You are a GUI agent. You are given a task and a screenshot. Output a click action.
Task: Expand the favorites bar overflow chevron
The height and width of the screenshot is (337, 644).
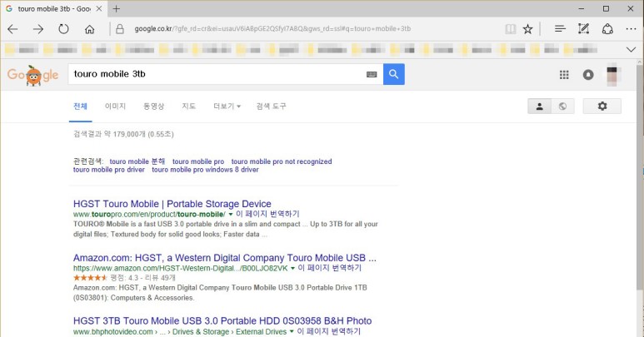pos(632,50)
